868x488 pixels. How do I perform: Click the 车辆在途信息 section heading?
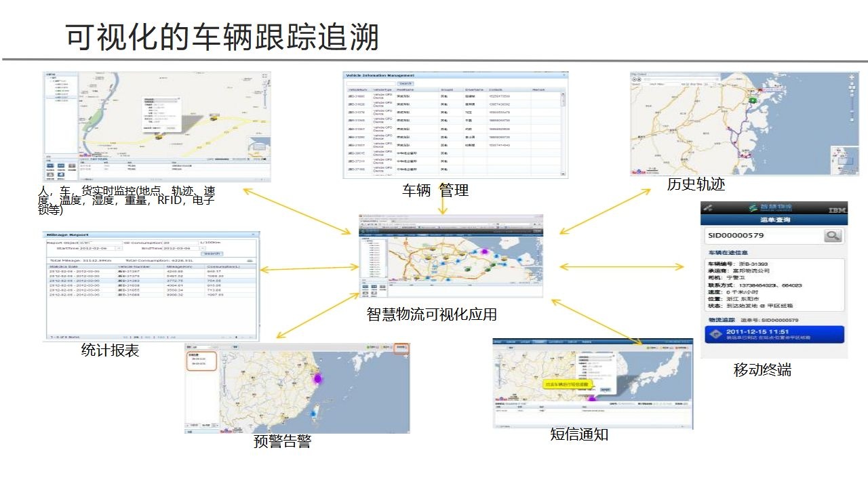727,253
